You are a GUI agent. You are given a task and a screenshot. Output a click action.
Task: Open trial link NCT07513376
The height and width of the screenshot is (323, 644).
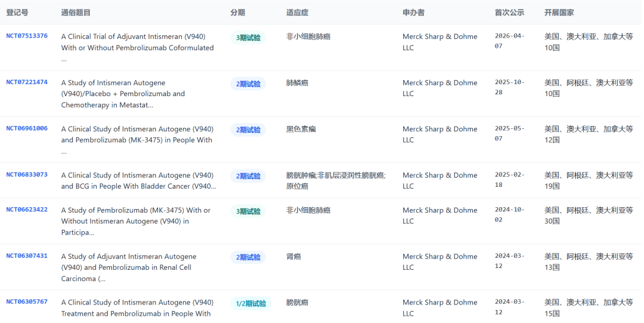(x=27, y=36)
